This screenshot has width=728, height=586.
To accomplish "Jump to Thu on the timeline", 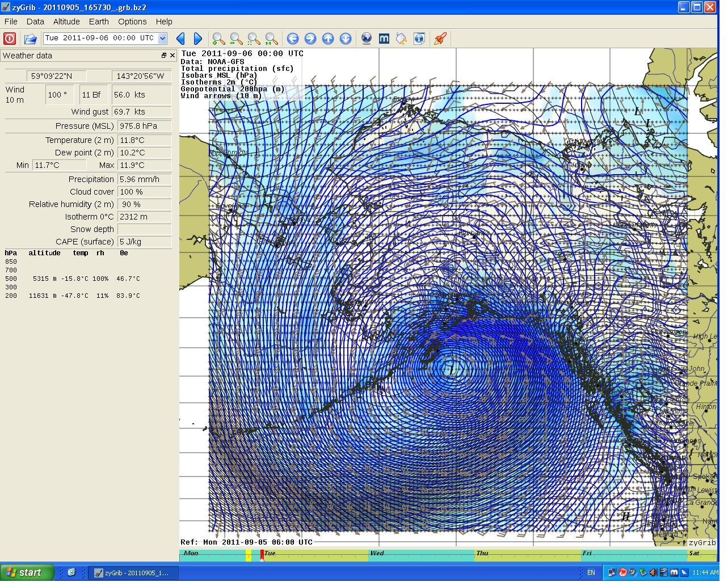I will [x=482, y=553].
